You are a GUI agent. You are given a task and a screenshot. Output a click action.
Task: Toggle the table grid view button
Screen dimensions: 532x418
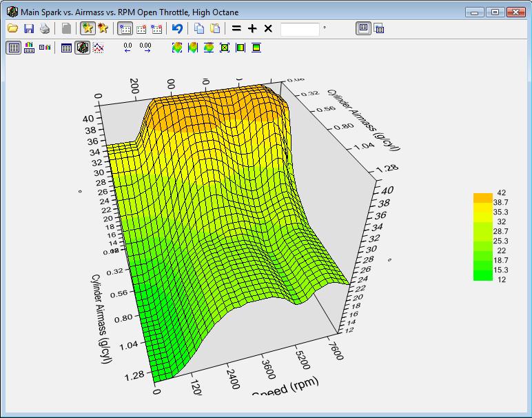point(66,48)
